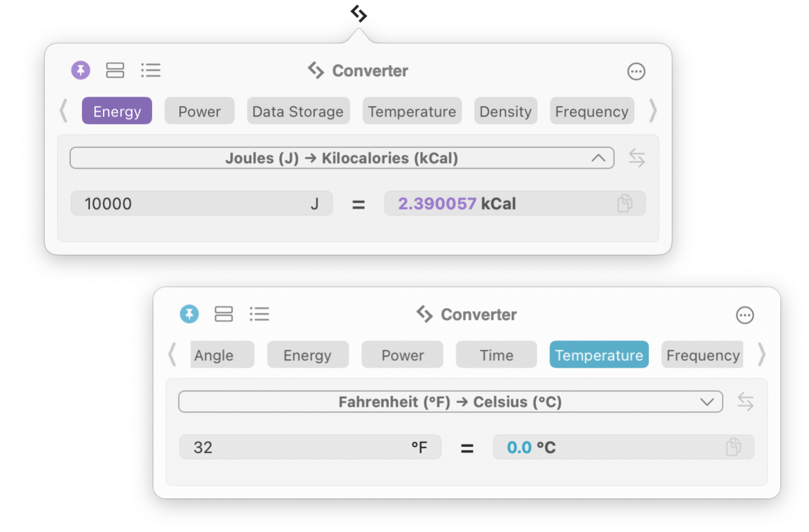Screen dimensions: 809x532
Task: Select the Time category in lower window
Action: [x=496, y=355]
